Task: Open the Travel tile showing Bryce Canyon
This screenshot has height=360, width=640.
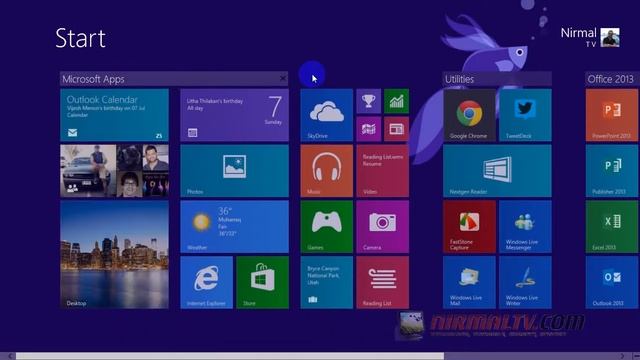Action: pyautogui.click(x=327, y=282)
